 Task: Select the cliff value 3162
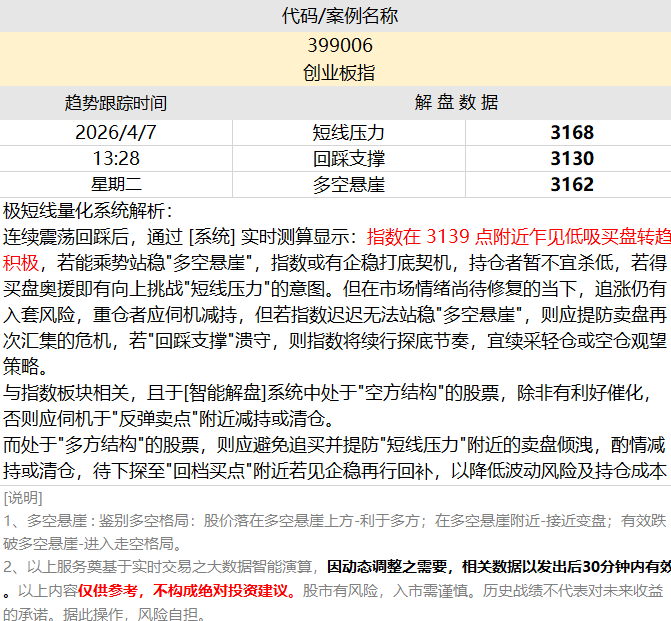(571, 184)
